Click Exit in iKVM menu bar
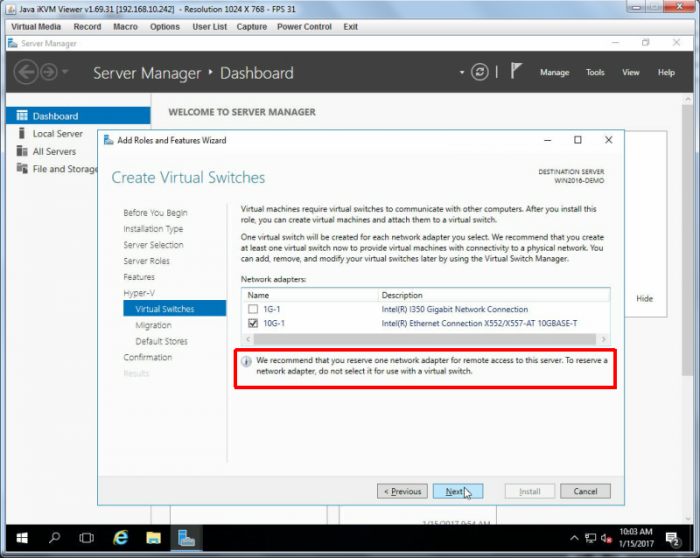Image resolution: width=700 pixels, height=558 pixels. coord(350,27)
